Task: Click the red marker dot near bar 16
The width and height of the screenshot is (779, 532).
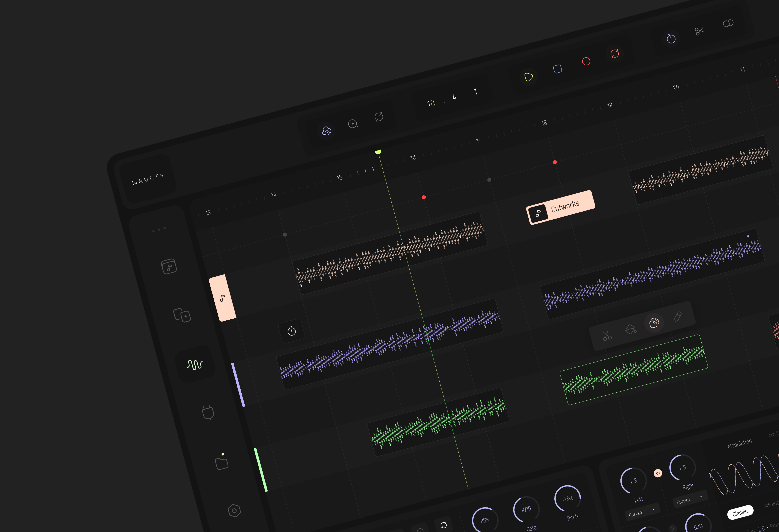Action: (x=424, y=197)
